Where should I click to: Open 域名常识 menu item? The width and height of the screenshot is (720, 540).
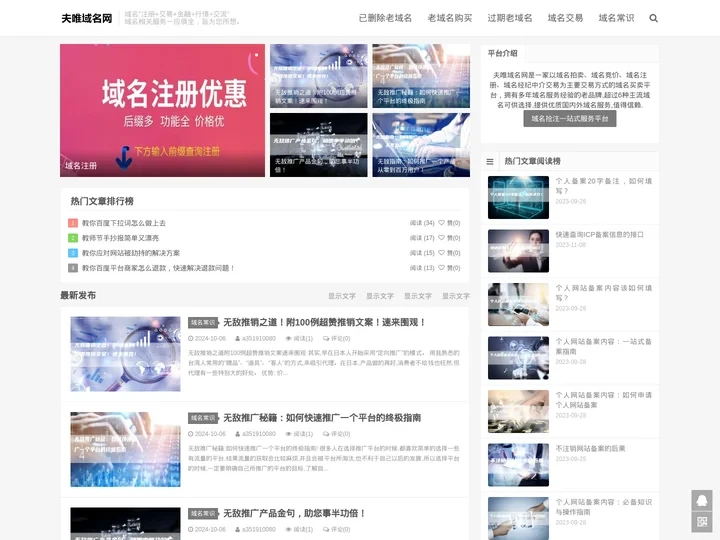coord(616,18)
